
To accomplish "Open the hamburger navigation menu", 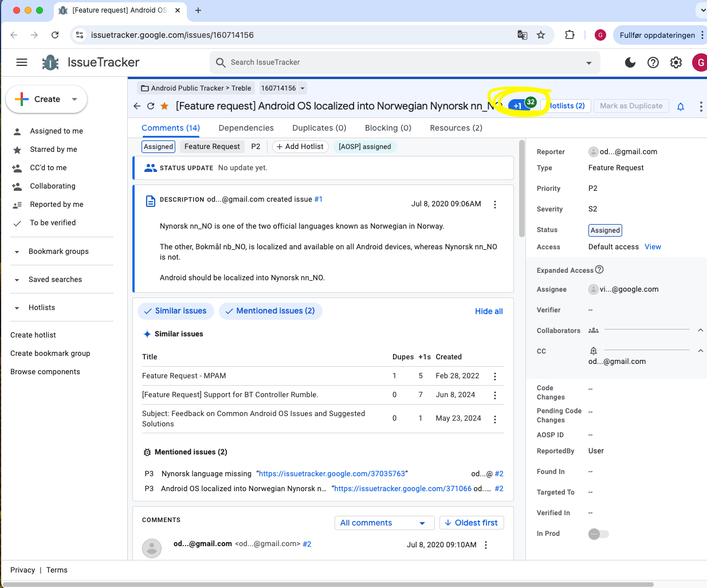I will point(22,62).
